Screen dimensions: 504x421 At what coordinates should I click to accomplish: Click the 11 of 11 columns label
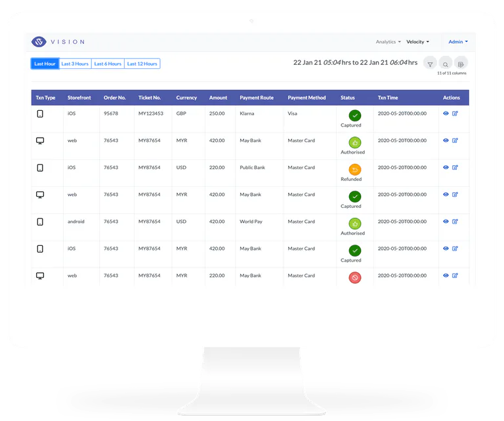click(451, 73)
